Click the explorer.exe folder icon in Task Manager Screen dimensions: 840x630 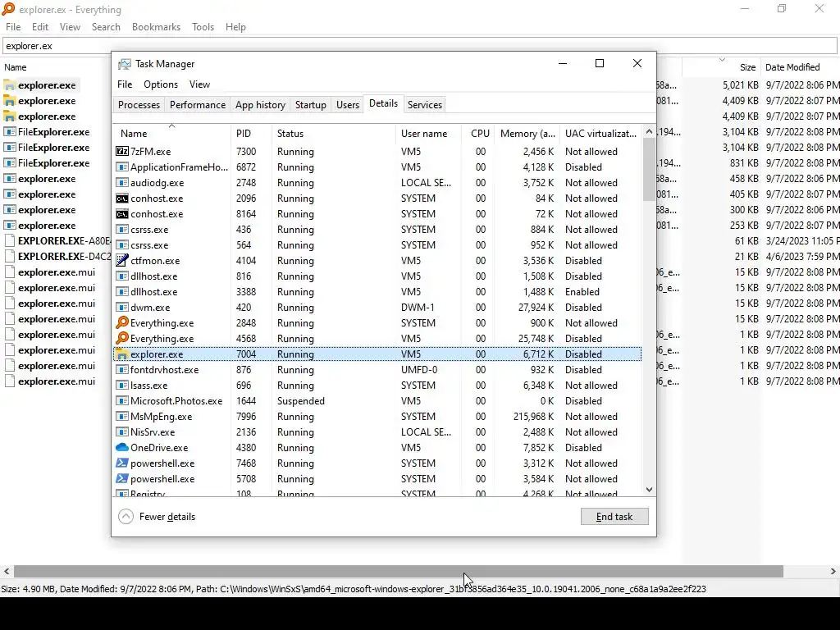122,354
